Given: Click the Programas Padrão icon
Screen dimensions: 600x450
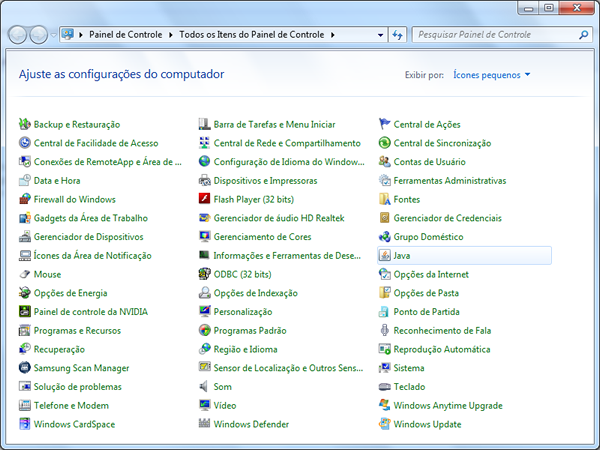Looking at the screenshot, I should (205, 331).
